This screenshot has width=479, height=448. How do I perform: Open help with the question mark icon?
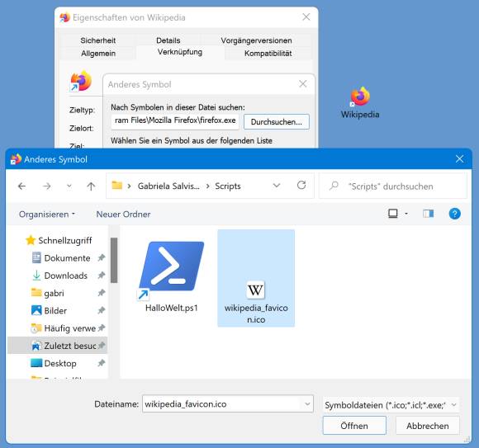pyautogui.click(x=454, y=214)
